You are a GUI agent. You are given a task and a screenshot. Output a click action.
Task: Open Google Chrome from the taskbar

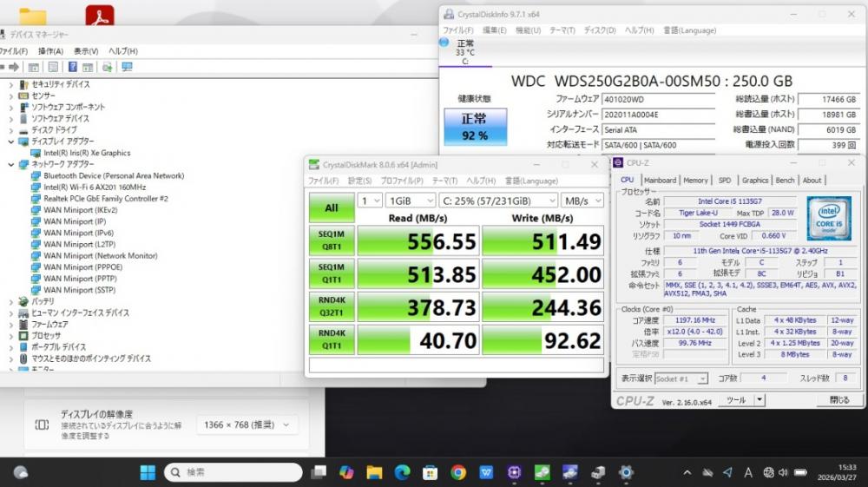coord(458,472)
